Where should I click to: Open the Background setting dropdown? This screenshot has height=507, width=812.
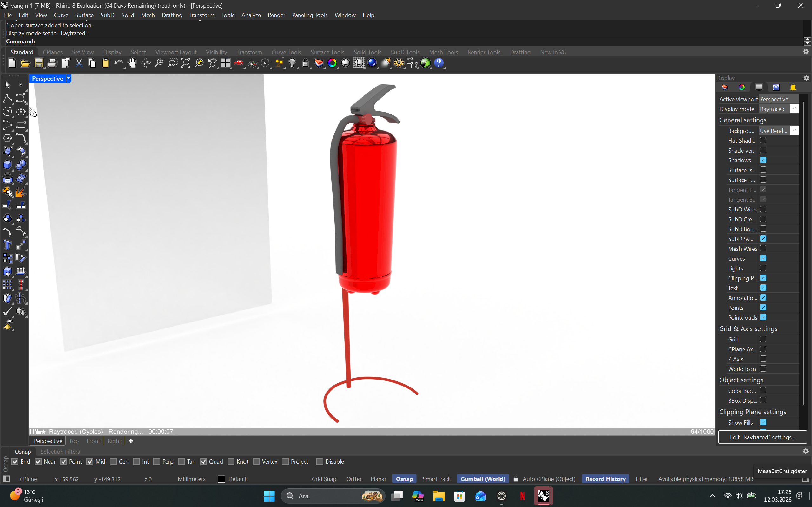click(x=794, y=130)
